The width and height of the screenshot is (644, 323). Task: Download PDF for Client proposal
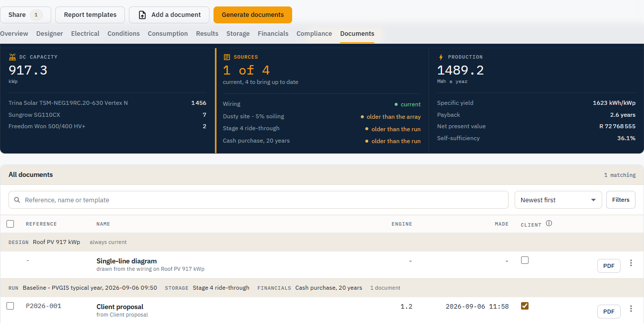coord(609,312)
